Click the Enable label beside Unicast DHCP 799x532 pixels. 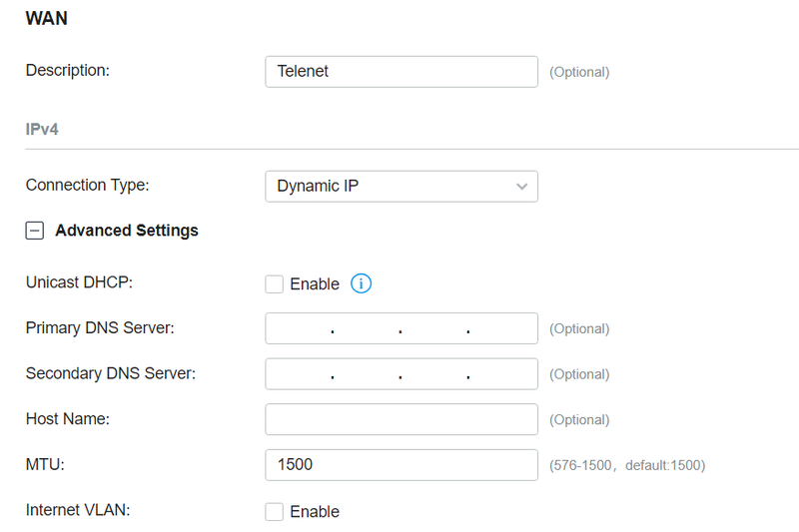click(315, 284)
